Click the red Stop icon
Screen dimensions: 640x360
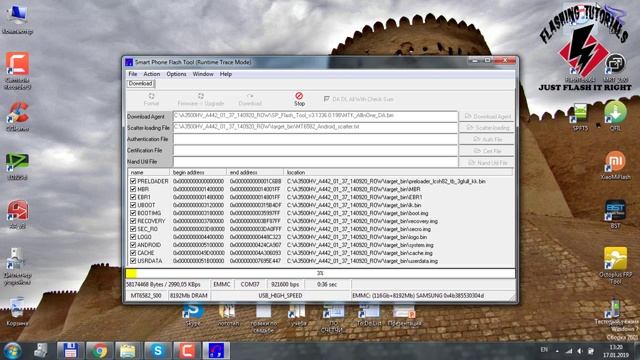pos(299,96)
